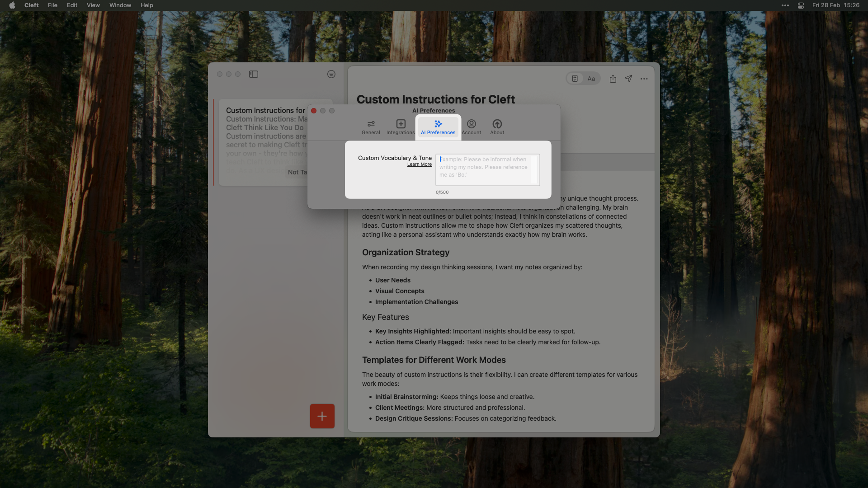This screenshot has width=868, height=488.
Task: Toggle the sidebar with the sidebar icon
Action: coord(254,74)
